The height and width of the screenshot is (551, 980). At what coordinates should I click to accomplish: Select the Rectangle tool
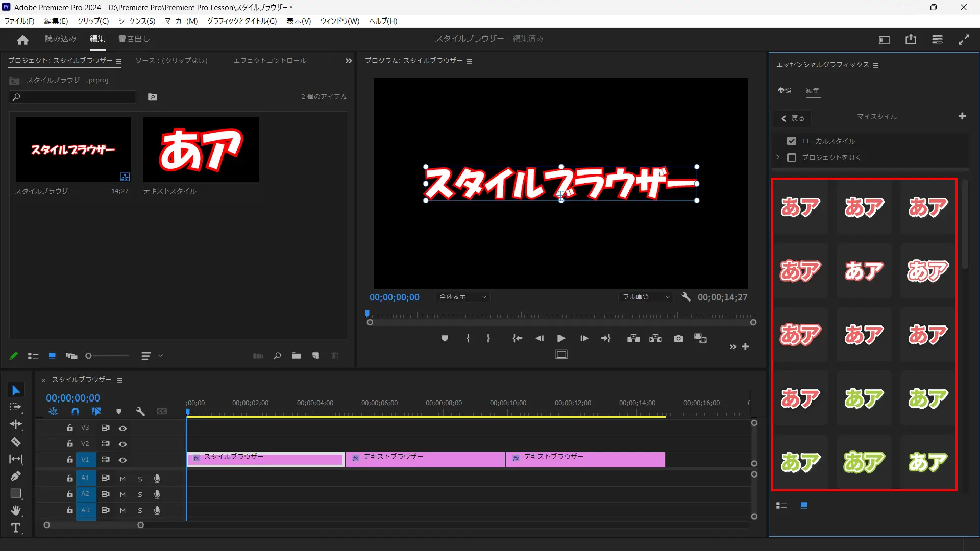tap(16, 493)
